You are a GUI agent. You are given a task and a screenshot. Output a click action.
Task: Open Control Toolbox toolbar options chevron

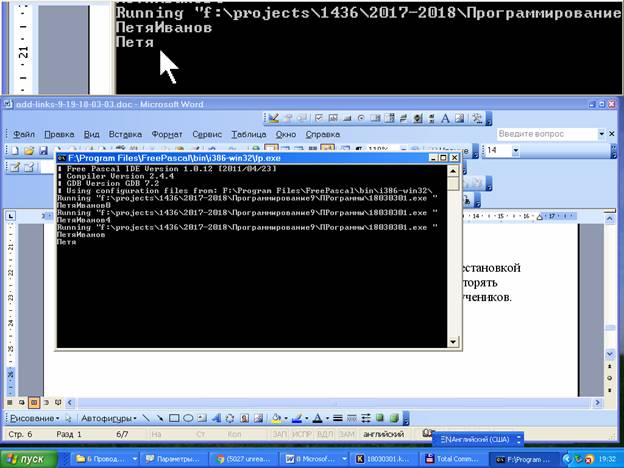[489, 119]
